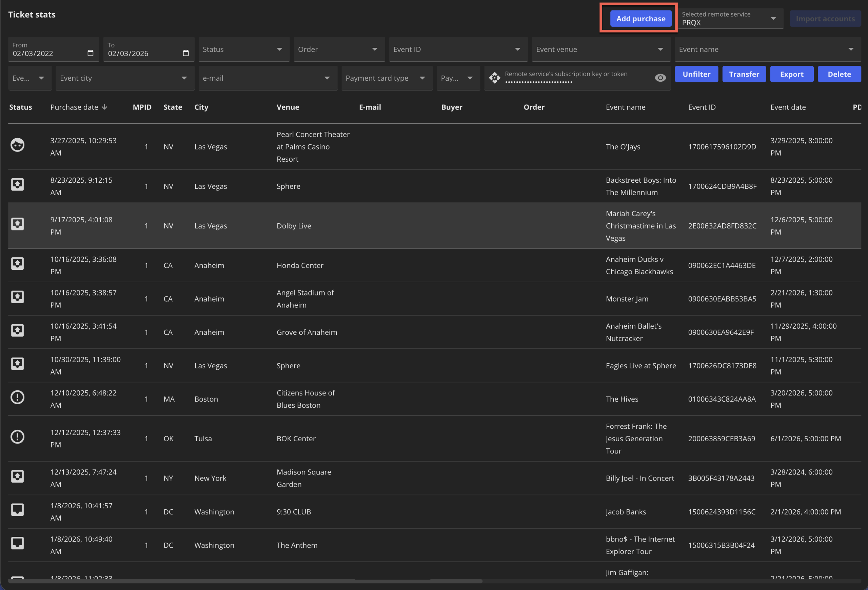Click the Add purchase button

[640, 19]
